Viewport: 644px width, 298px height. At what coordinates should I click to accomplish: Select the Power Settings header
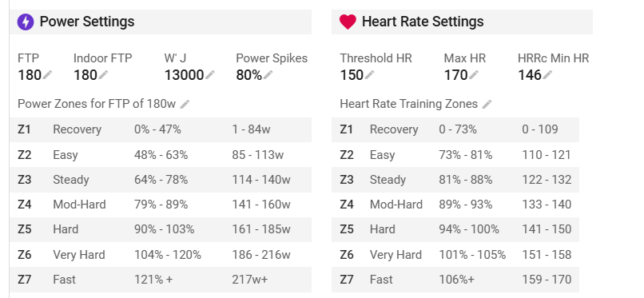pos(160,22)
